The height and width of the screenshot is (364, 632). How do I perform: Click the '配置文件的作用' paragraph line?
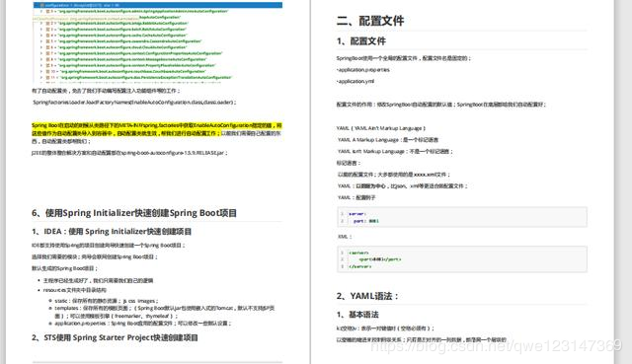click(x=441, y=105)
